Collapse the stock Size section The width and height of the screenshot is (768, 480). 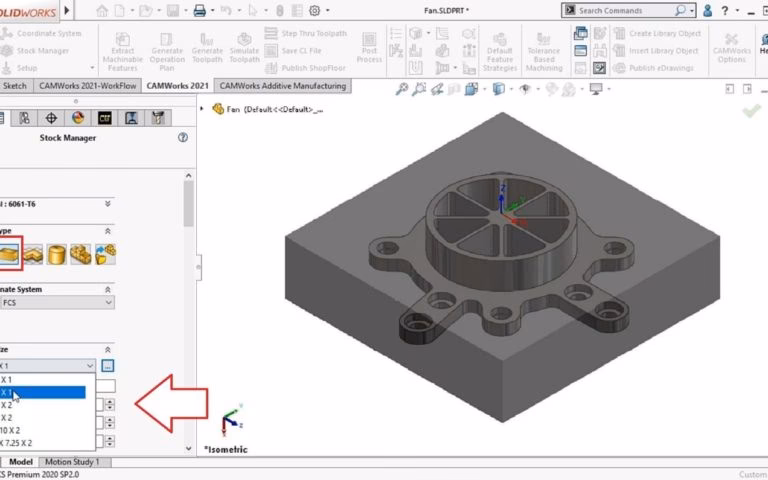[107, 350]
